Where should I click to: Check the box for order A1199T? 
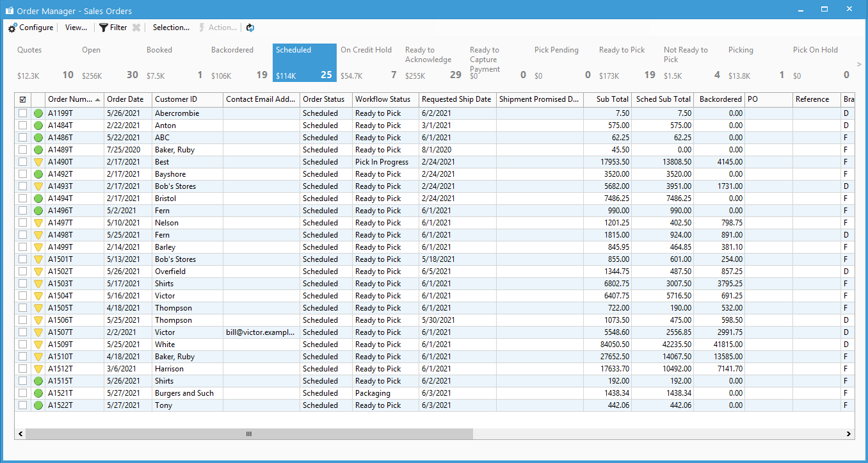[23, 113]
